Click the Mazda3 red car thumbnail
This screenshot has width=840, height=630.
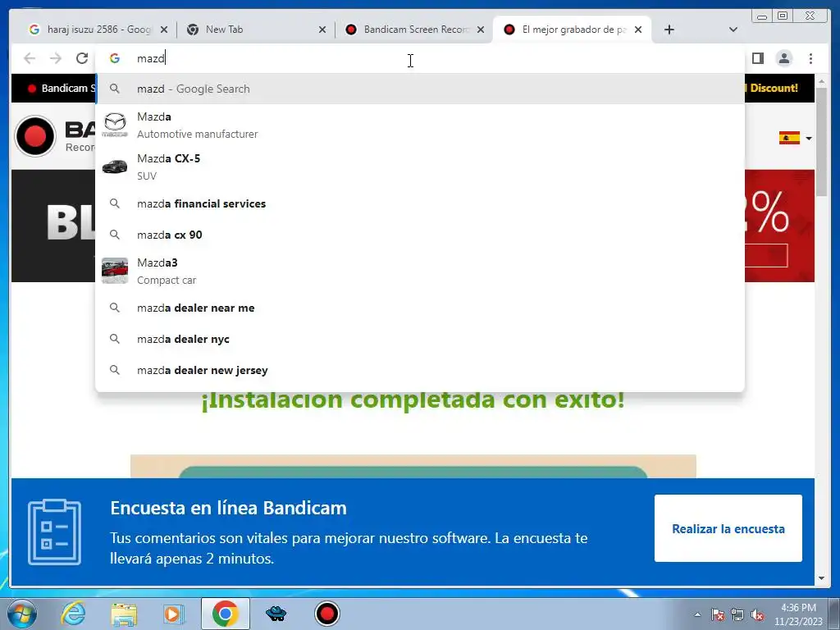[x=115, y=271]
